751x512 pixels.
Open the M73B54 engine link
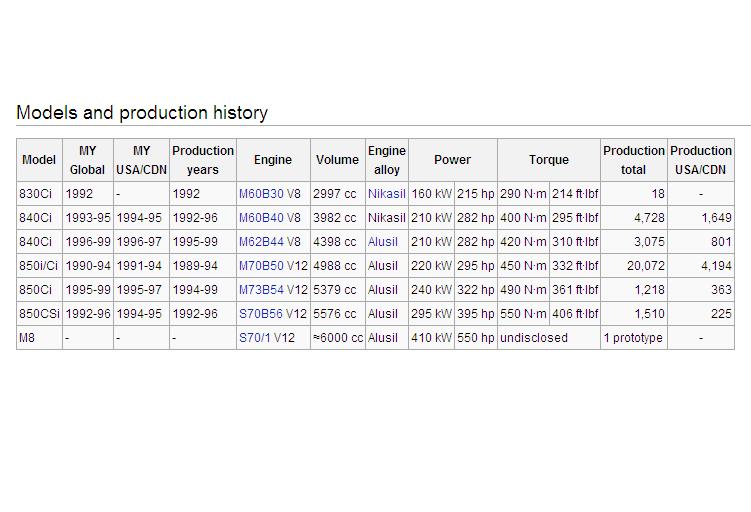point(261,290)
